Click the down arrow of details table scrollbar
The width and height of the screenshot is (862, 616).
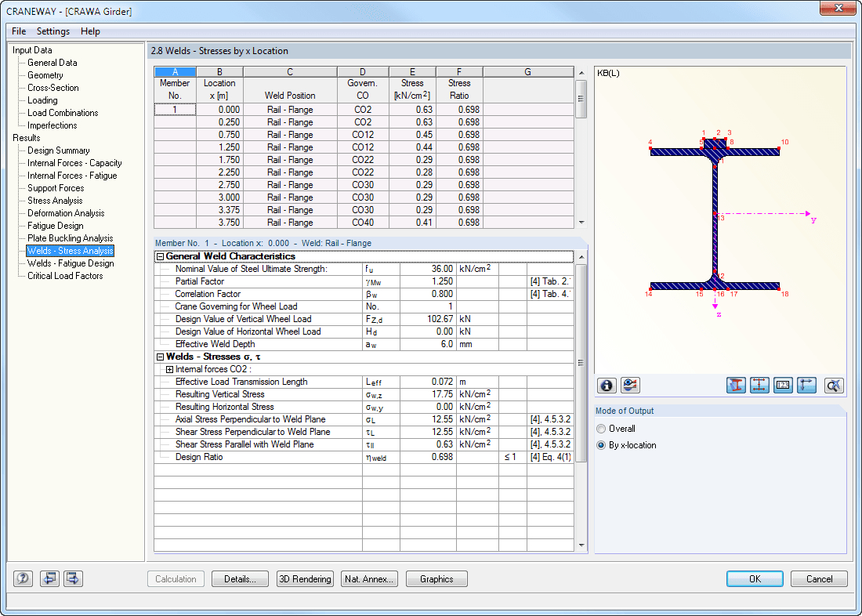[x=581, y=545]
